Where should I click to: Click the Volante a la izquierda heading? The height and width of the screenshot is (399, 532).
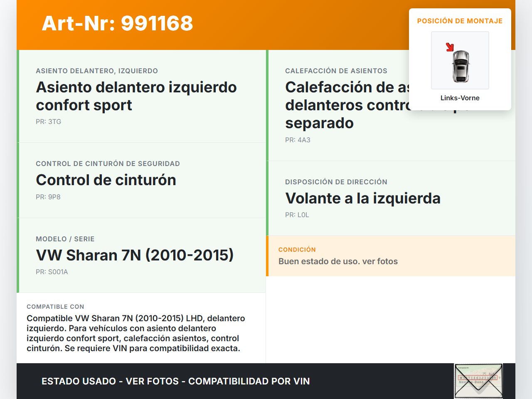coord(362,198)
